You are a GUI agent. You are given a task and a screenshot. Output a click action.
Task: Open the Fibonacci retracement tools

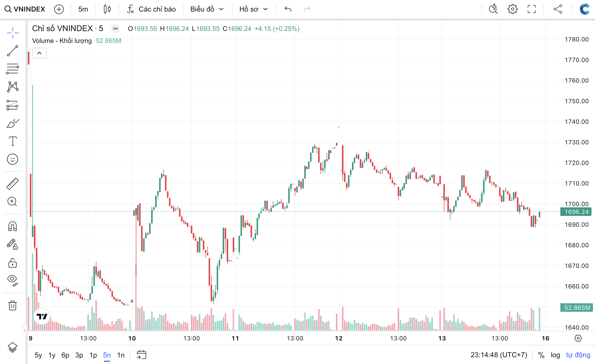(x=13, y=69)
